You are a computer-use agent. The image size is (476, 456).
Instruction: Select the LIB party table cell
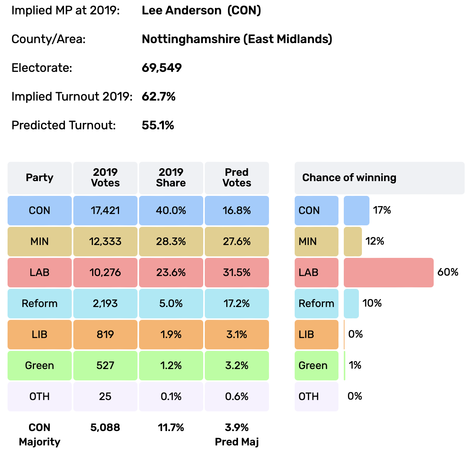click(x=40, y=335)
